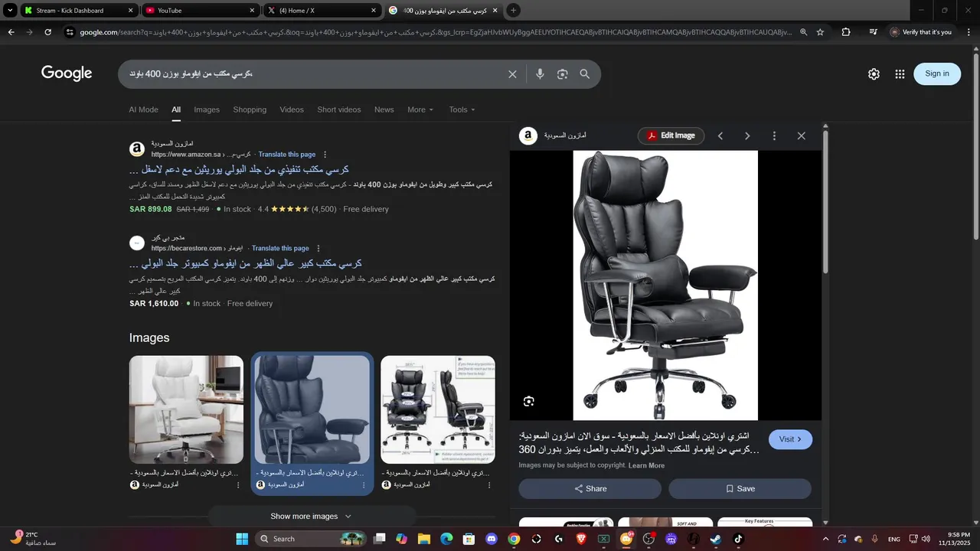
Task: Click Edit Image button
Action: 671,135
